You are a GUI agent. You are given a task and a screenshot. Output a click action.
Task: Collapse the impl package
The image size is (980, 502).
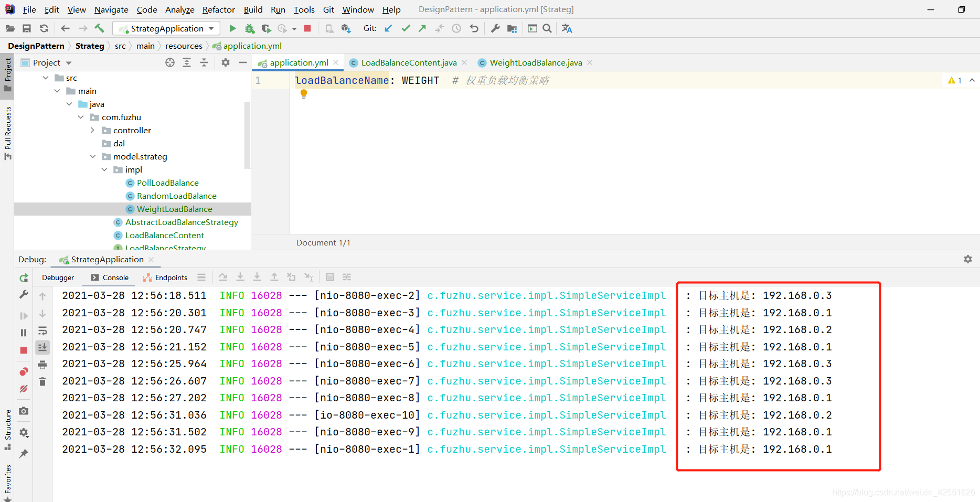coord(104,169)
